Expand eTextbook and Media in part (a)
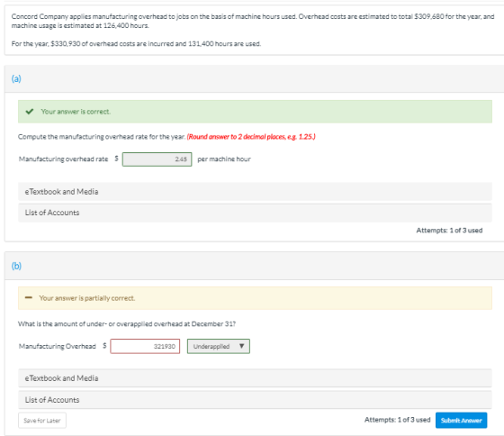The image size is (504, 436). (255, 192)
